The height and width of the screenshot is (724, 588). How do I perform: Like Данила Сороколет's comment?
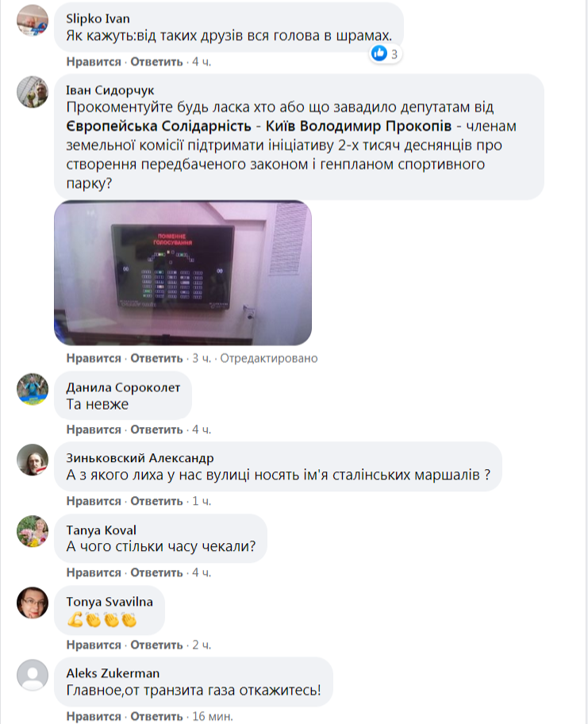pos(94,429)
